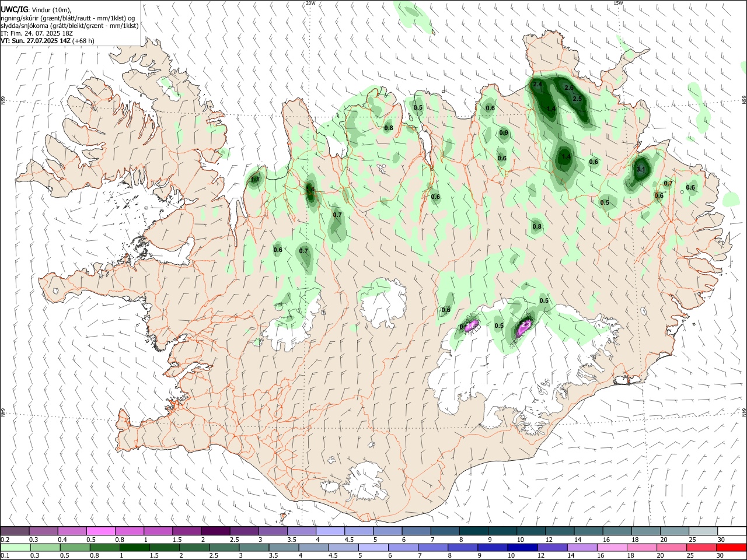Pick the light pink rain swatch starting at 16
This screenshot has height=560, width=747.
612,547
